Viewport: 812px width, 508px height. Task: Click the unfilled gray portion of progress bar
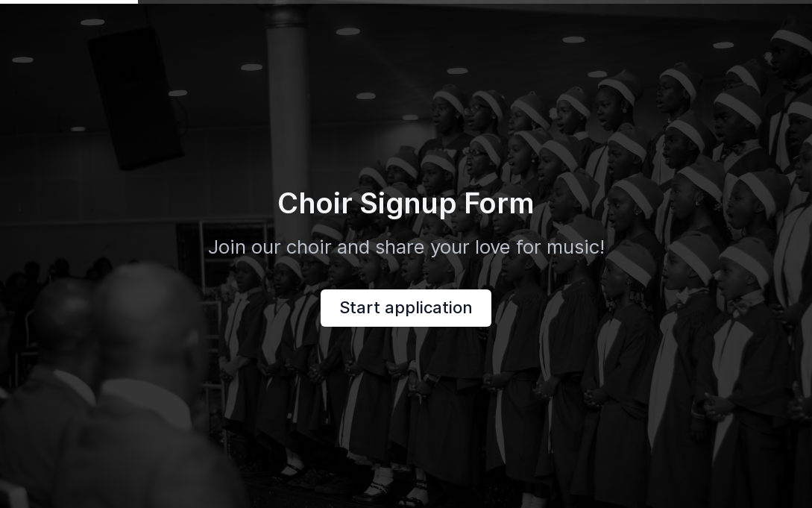475,1
